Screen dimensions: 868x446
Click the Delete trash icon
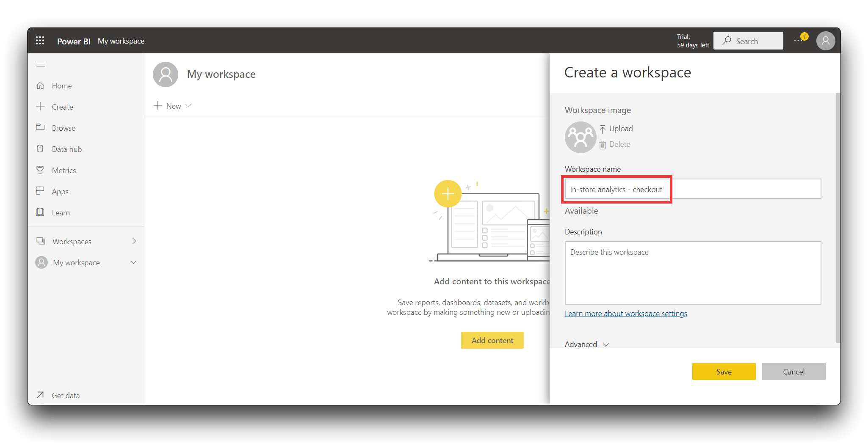pyautogui.click(x=603, y=145)
